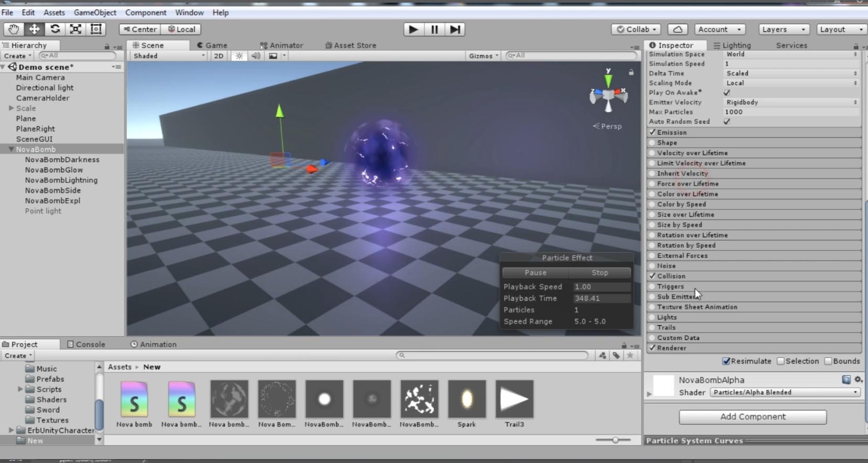
Task: Toggle scene lighting sun icon
Action: tap(239, 56)
